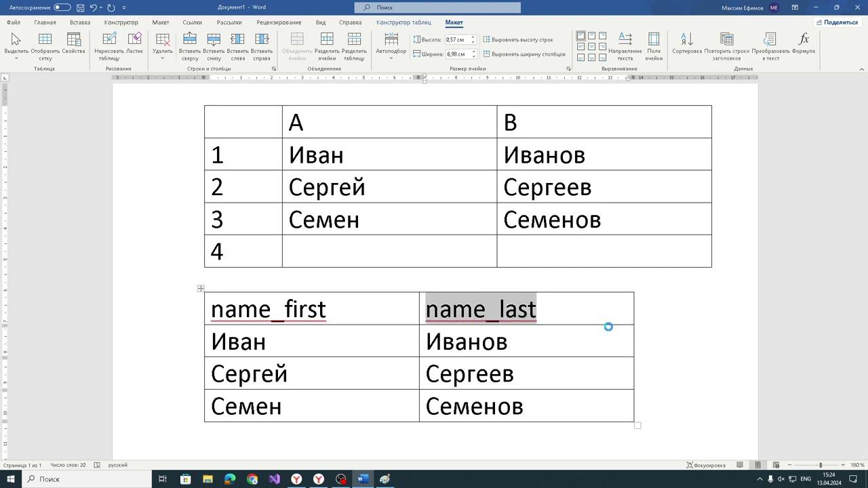This screenshot has height=488, width=868.
Task: Open Ribbon Display Options icon
Action: click(795, 7)
